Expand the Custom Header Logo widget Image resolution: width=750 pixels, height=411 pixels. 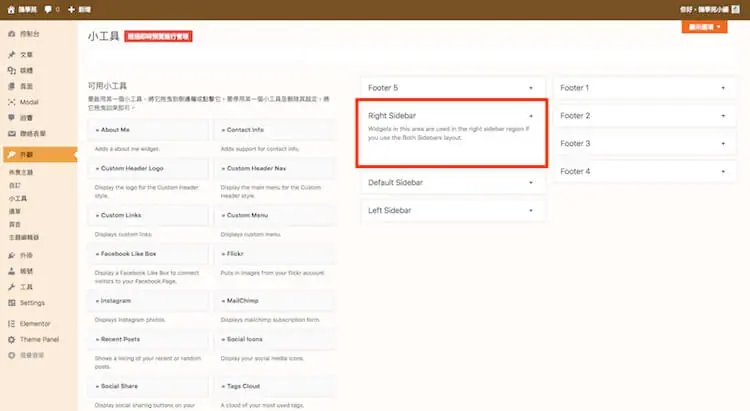point(148,168)
